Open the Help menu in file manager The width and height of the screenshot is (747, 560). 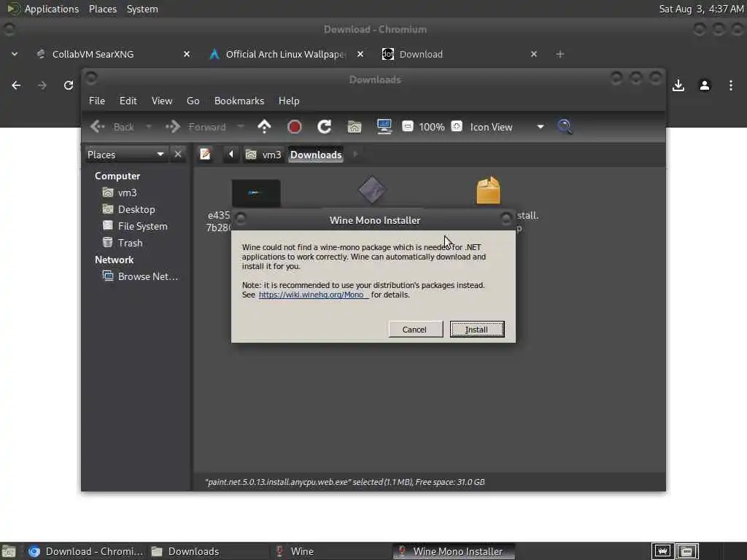pyautogui.click(x=289, y=101)
